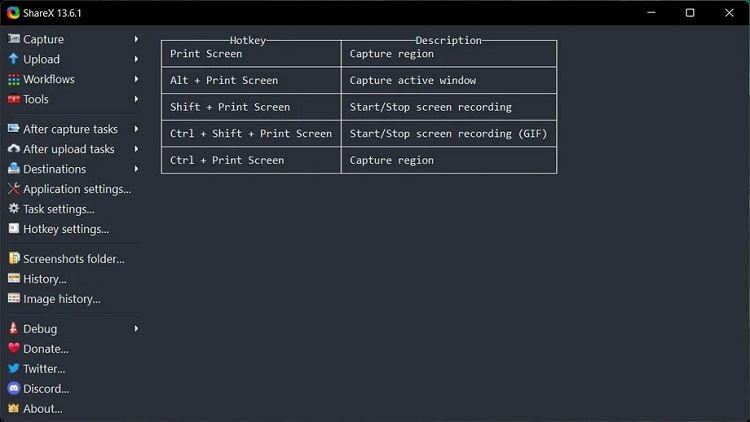Click the Capture camera icon

coord(14,39)
